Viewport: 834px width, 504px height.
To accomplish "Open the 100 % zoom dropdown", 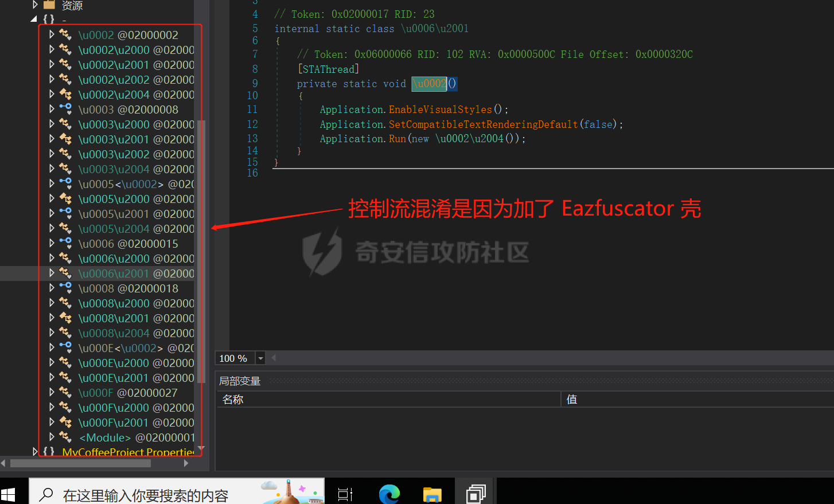I will click(260, 358).
